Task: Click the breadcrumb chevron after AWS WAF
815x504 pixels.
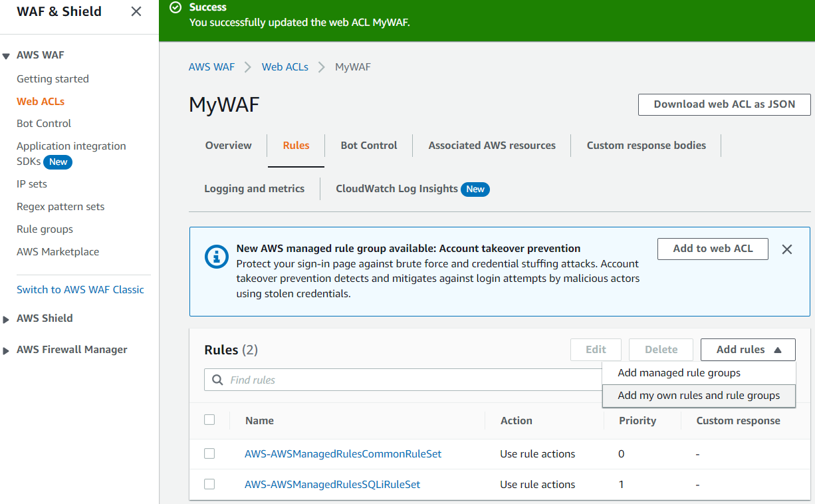Action: click(x=248, y=67)
